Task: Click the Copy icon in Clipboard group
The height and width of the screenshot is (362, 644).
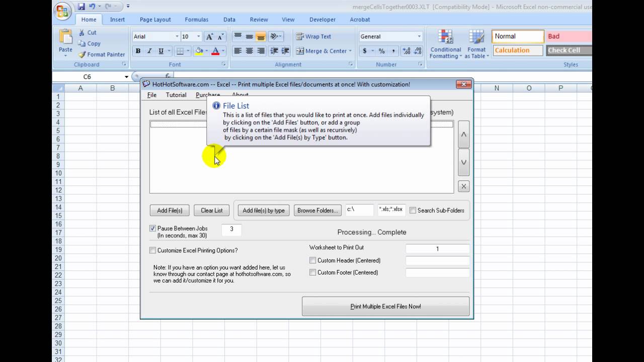Action: click(x=82, y=44)
